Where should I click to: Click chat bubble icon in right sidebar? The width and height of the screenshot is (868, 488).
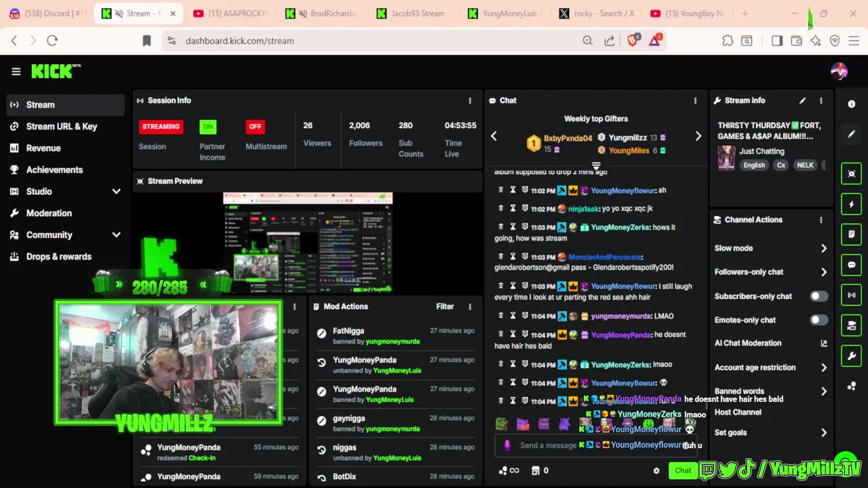(x=852, y=265)
